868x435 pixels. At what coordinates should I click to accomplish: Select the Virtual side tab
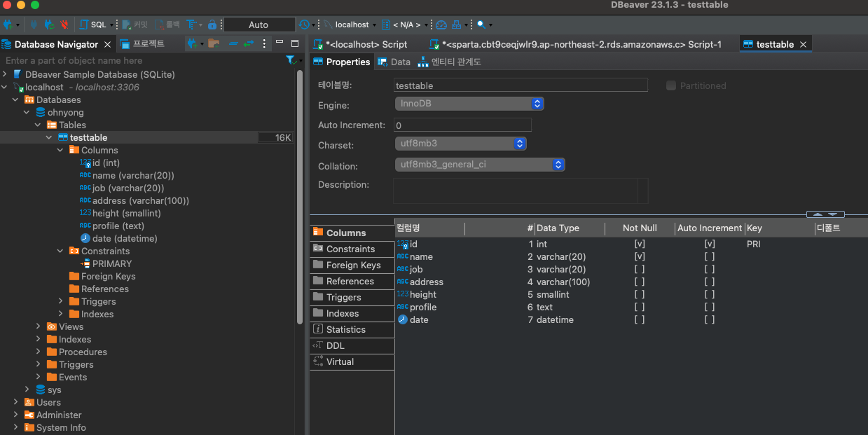pos(352,361)
